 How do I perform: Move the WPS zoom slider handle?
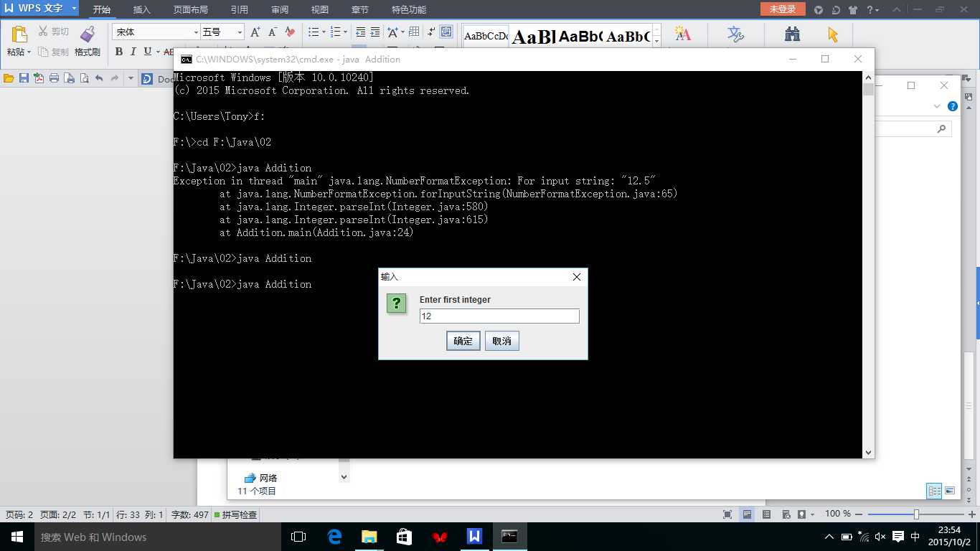click(916, 514)
